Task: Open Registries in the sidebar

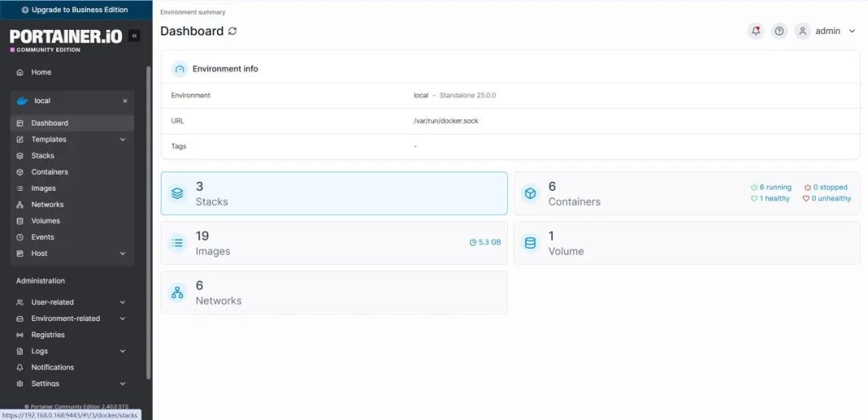Action: pos(72,336)
